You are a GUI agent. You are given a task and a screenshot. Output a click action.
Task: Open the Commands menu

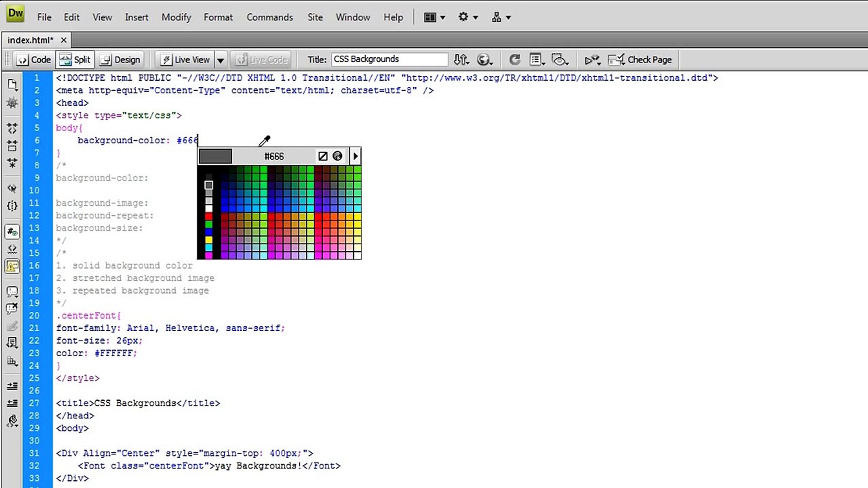pos(269,17)
